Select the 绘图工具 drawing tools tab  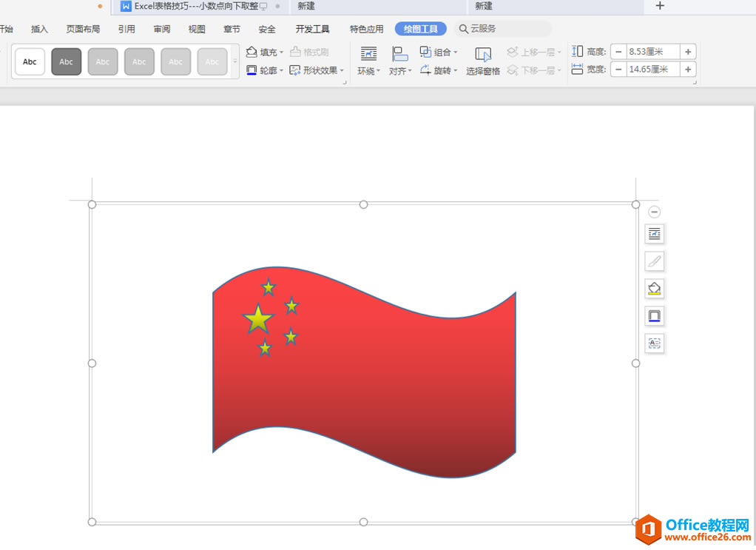click(420, 29)
